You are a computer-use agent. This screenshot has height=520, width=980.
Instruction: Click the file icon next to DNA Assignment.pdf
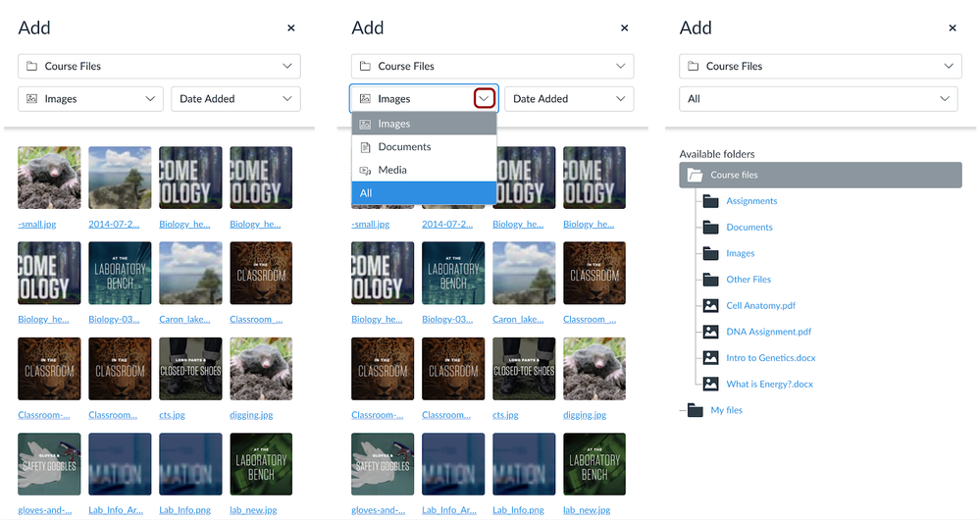(x=710, y=332)
